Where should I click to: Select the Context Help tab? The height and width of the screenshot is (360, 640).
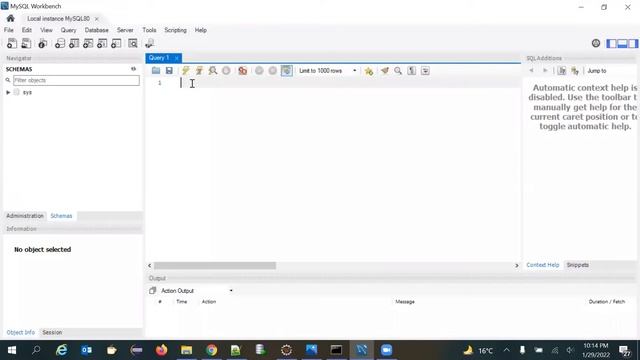click(x=542, y=265)
